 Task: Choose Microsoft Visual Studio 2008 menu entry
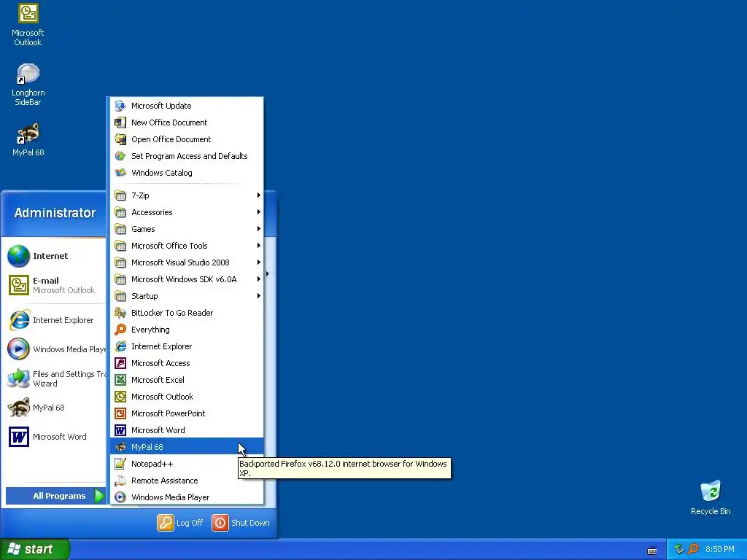(x=187, y=262)
